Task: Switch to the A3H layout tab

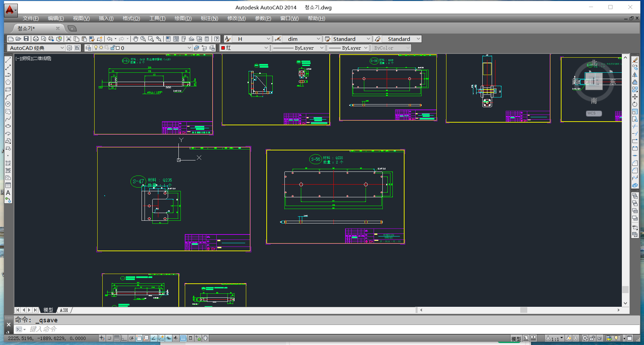Action: coord(64,310)
